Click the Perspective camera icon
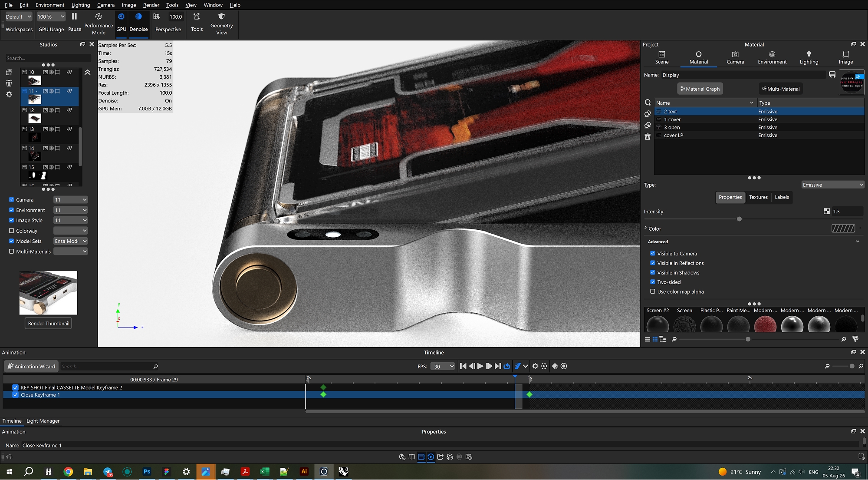 tap(157, 17)
